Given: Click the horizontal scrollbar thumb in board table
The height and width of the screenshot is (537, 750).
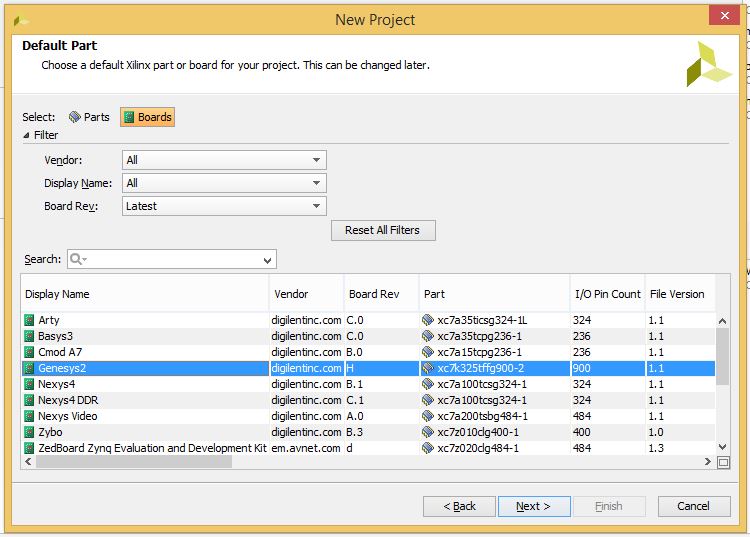Looking at the screenshot, I should (134, 461).
